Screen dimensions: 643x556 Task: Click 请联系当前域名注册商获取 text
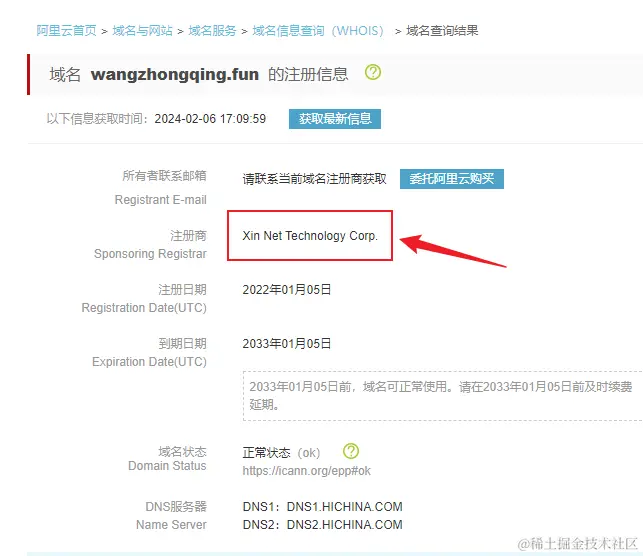tap(314, 179)
